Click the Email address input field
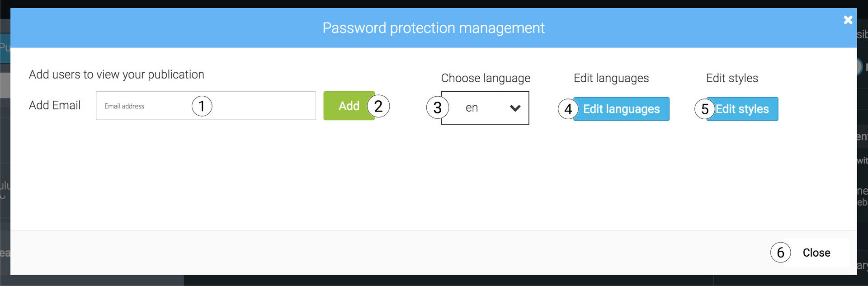The height and width of the screenshot is (286, 868). (x=145, y=106)
